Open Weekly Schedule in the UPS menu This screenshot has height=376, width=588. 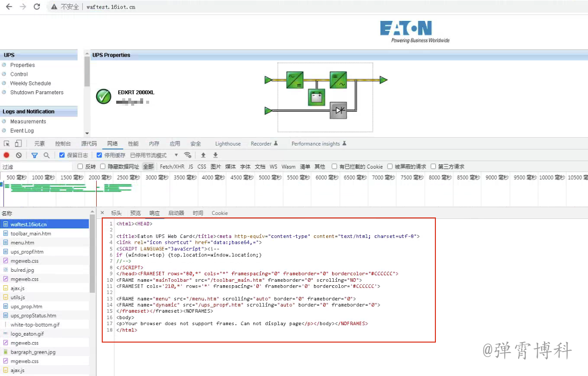coord(30,83)
